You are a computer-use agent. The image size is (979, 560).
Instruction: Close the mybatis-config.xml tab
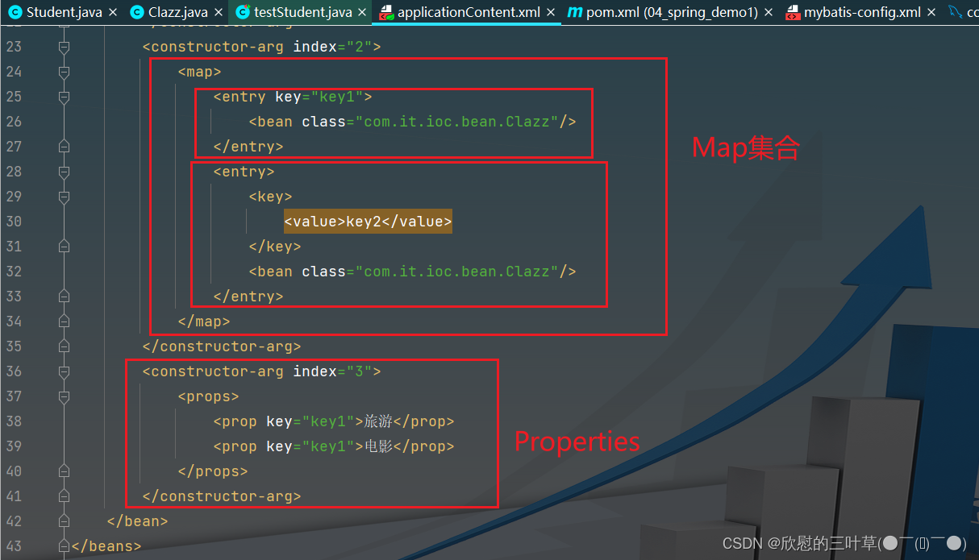pyautogui.click(x=931, y=13)
